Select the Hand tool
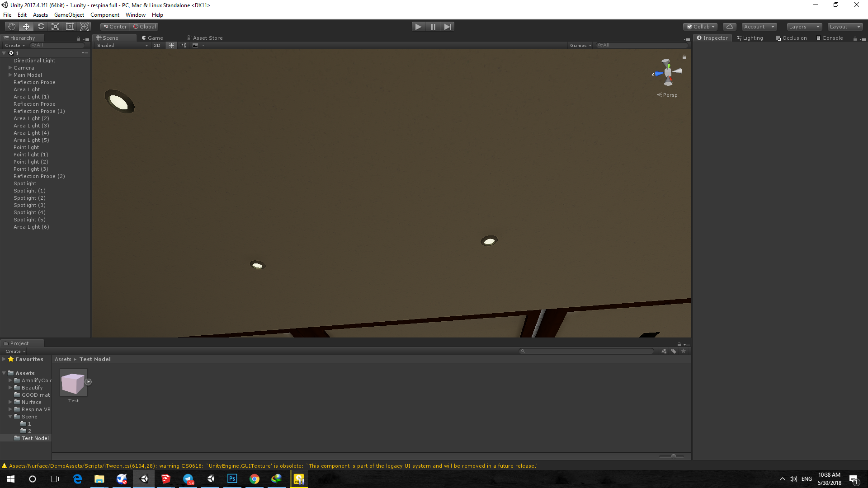The width and height of the screenshot is (868, 488). [12, 27]
